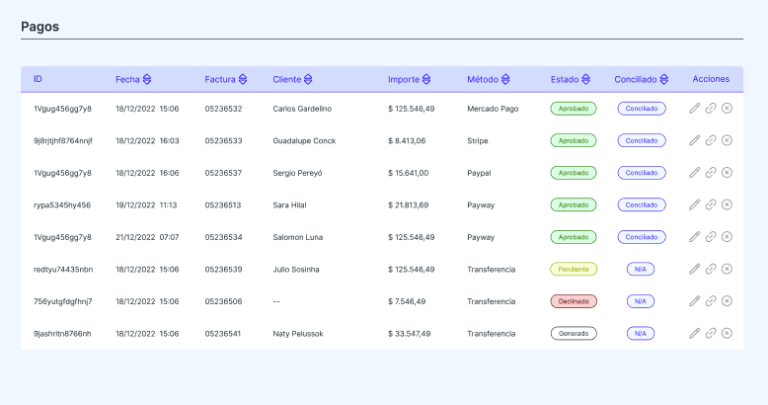Click client name Guadalupe Conck
This screenshot has width=768, height=405.
pyautogui.click(x=304, y=141)
